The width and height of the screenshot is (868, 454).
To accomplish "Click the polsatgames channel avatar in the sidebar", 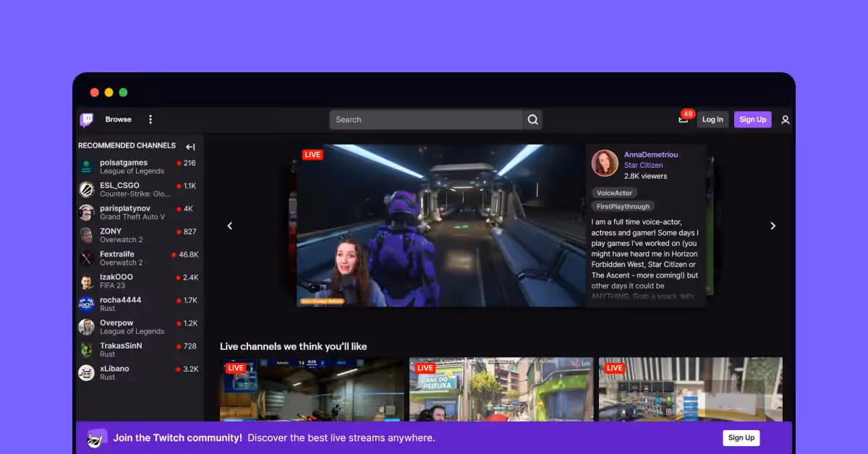I will 86,166.
